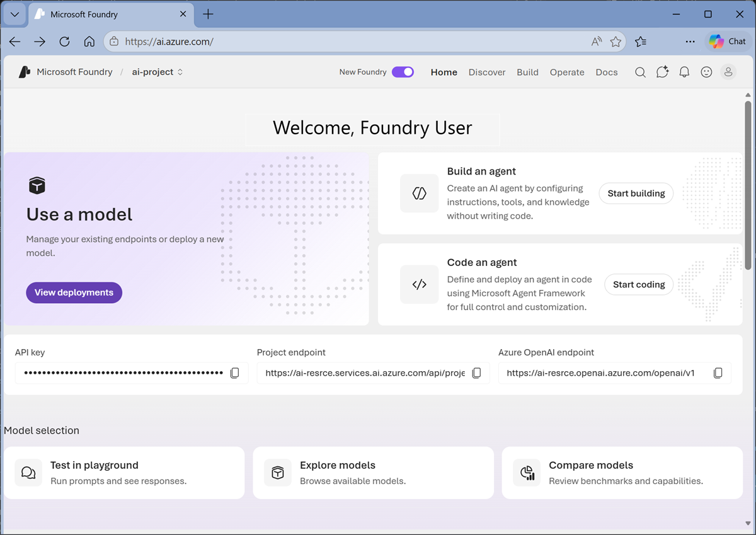Click the page vertical scrollbar thumb

[748, 185]
